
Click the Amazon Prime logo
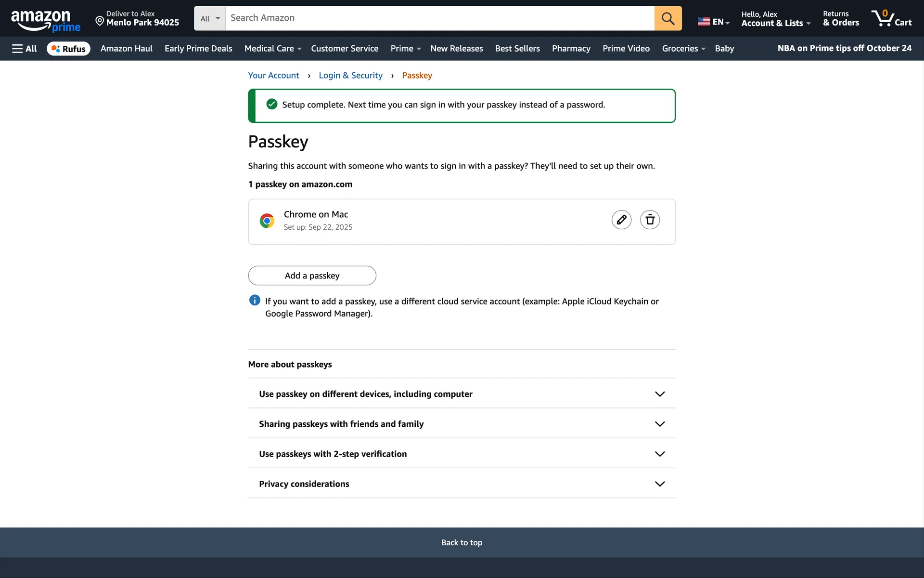tap(46, 20)
